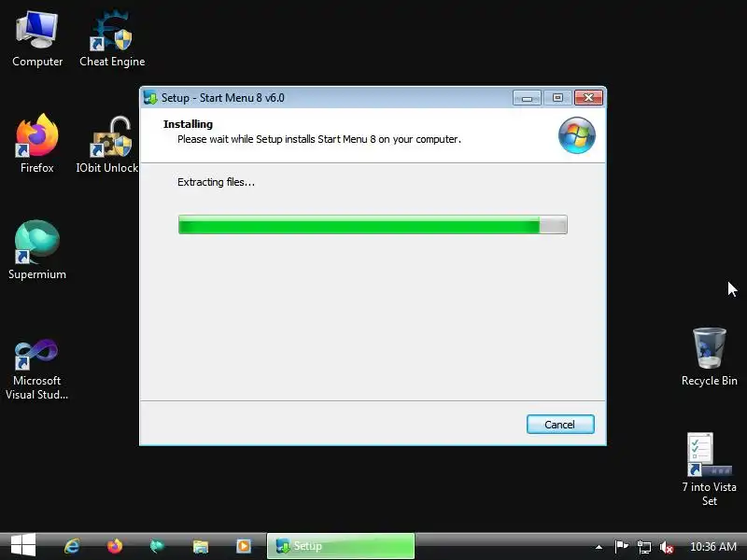Open the Computer desktop icon
This screenshot has height=560, width=747.
[x=37, y=39]
